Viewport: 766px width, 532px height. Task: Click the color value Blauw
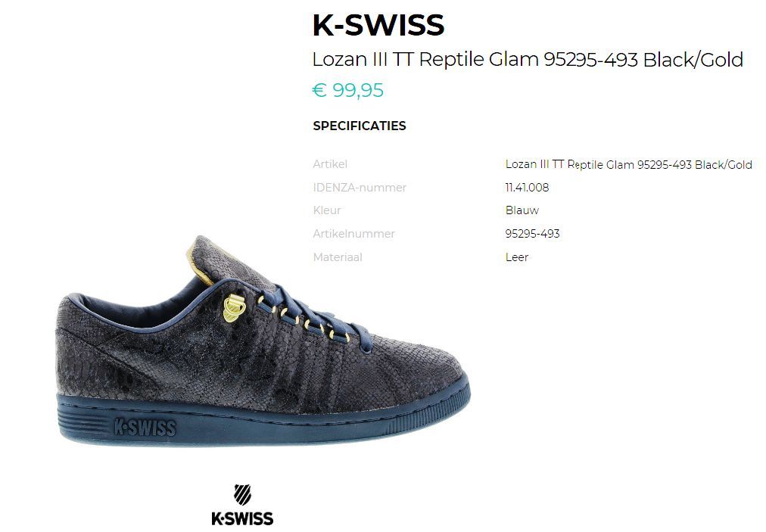click(522, 210)
